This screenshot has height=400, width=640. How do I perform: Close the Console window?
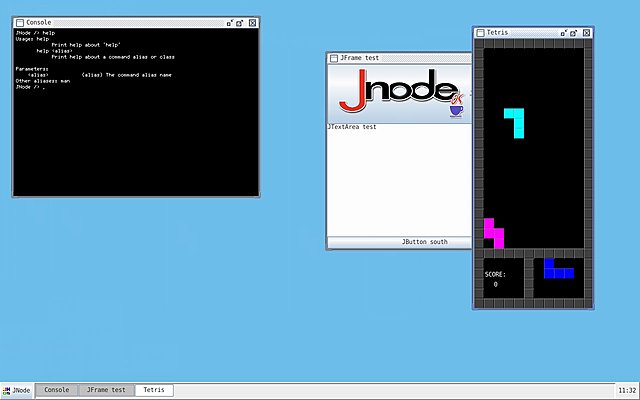point(253,23)
